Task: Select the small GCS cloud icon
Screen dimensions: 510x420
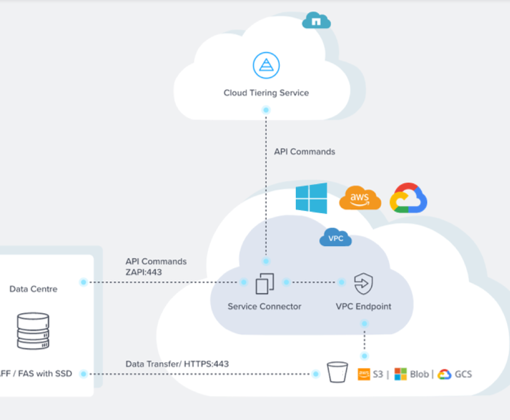Action: [x=445, y=374]
